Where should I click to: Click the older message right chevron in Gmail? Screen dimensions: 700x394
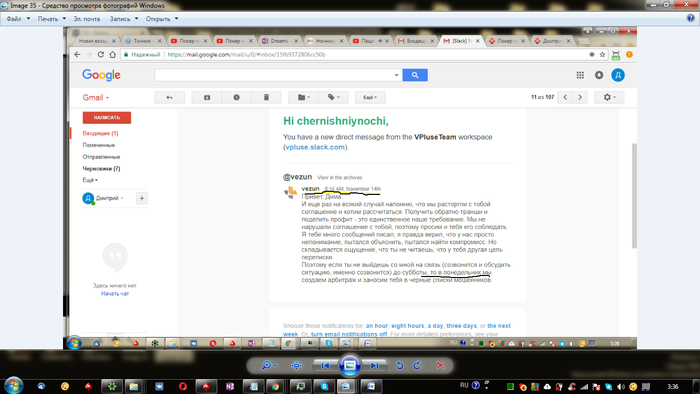coord(580,97)
